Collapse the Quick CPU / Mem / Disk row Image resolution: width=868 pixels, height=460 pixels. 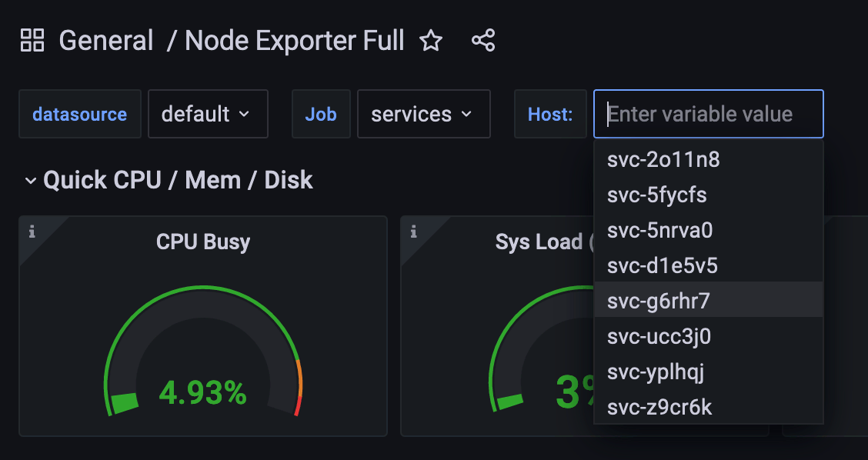tap(31, 181)
